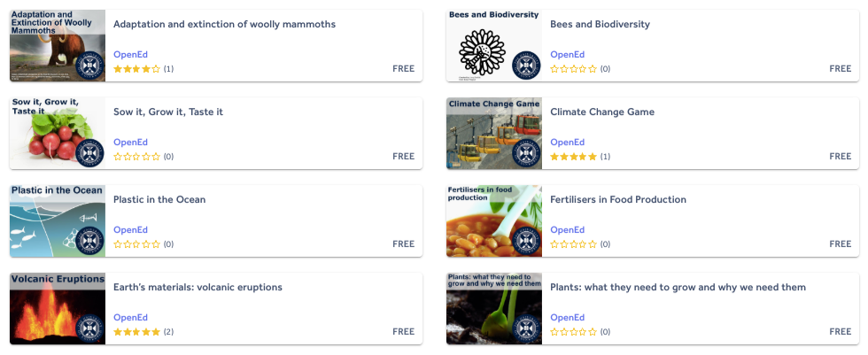Open the Fertilisers in food production thumbnail

click(x=494, y=221)
